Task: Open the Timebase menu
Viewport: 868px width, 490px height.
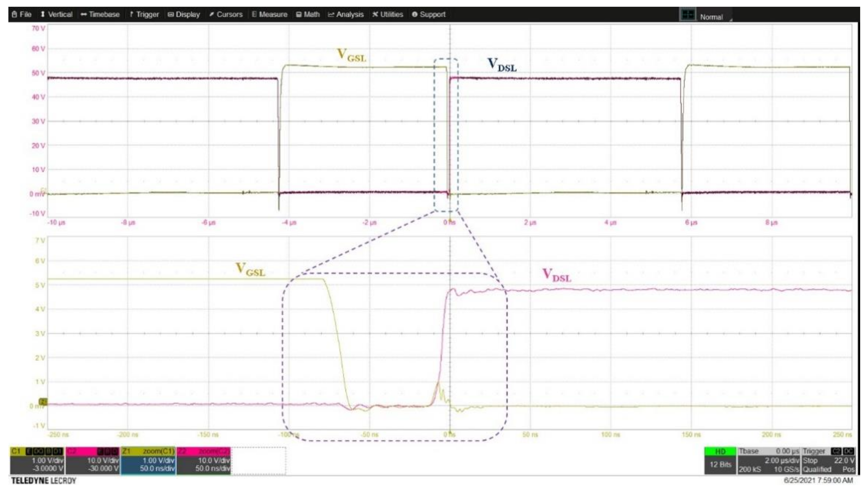Action: point(100,15)
